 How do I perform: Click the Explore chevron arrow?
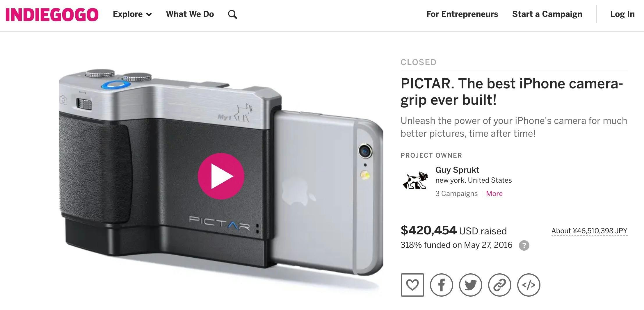click(x=149, y=15)
